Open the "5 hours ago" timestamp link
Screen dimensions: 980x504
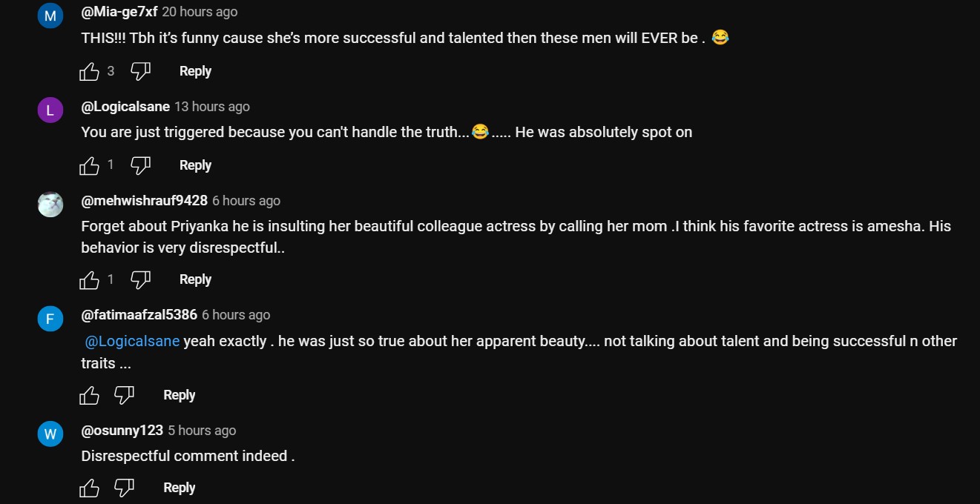pos(202,431)
